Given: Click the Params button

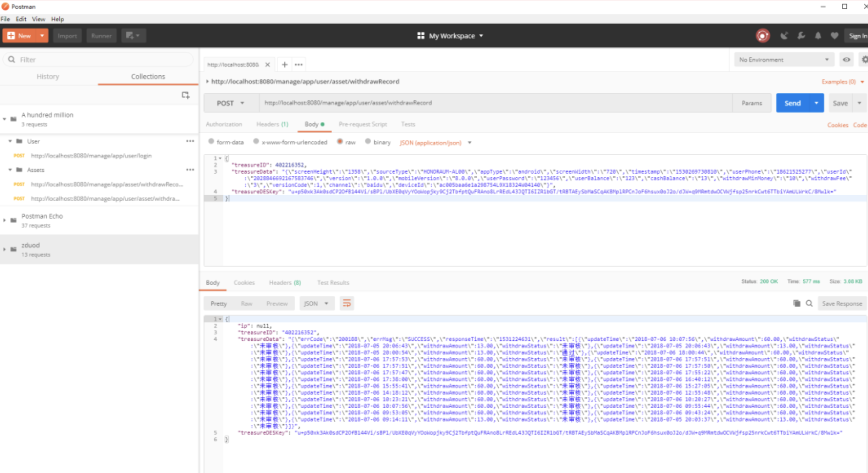Looking at the screenshot, I should point(752,103).
